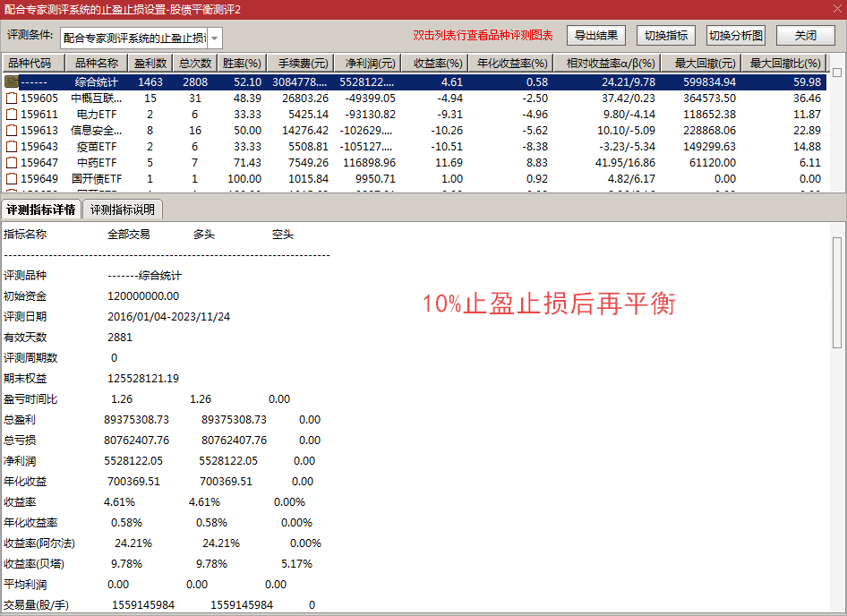Sort by the 品种名称 column header
This screenshot has height=616, width=847.
(x=97, y=64)
